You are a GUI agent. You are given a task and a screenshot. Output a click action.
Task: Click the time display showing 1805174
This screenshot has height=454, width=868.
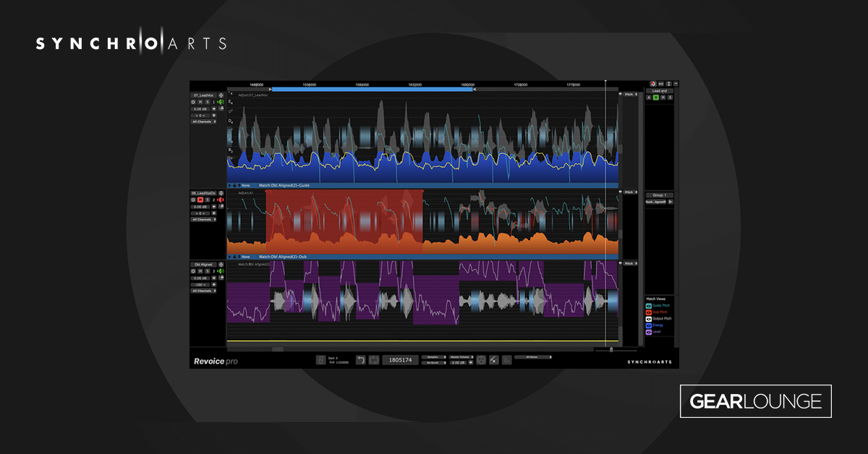click(x=401, y=359)
